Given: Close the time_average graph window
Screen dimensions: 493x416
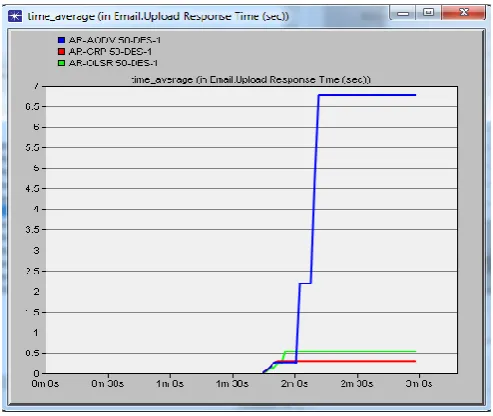Looking at the screenshot, I should point(463,13).
